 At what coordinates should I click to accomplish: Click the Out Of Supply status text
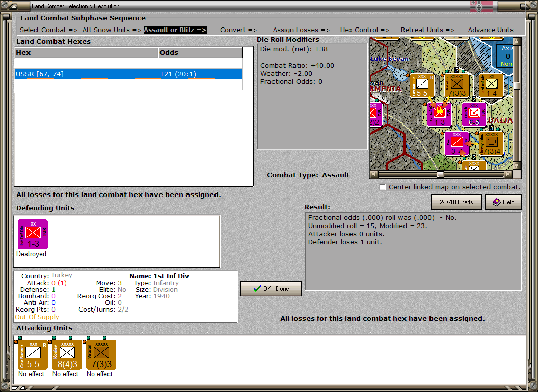tap(37, 317)
